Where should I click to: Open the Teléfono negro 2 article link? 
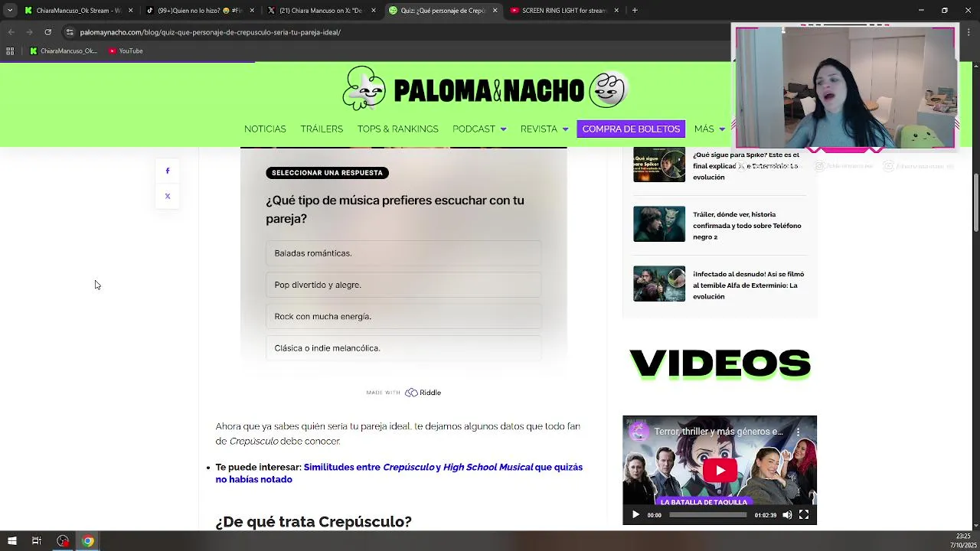(747, 226)
